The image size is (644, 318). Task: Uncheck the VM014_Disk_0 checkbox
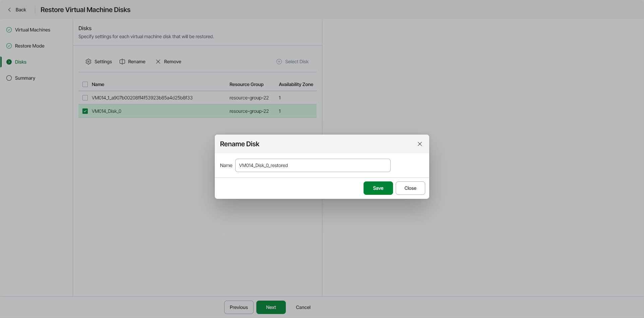point(85,111)
